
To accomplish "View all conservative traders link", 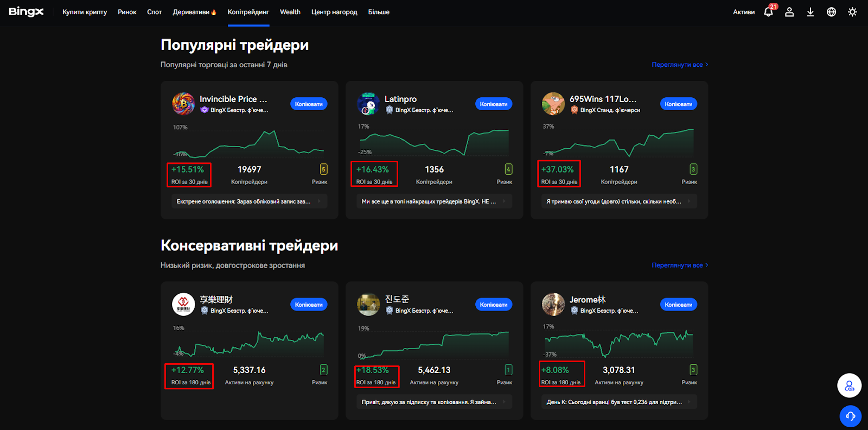I will click(x=680, y=265).
